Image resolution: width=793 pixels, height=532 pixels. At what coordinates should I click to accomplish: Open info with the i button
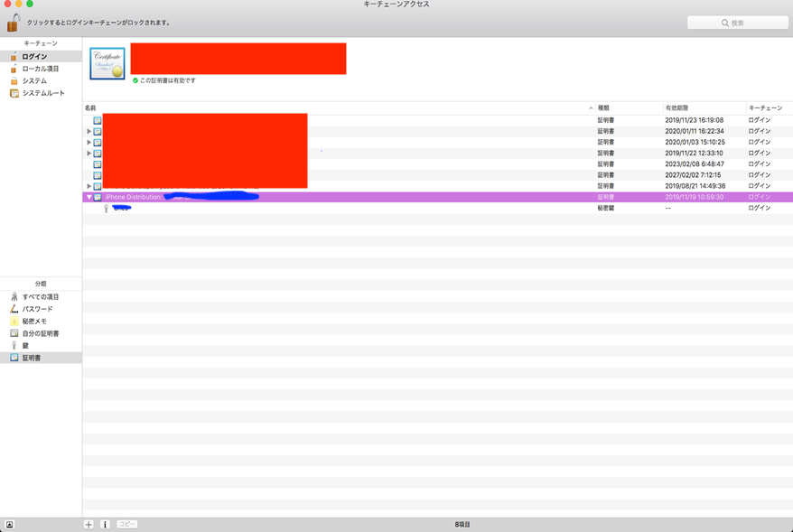coord(105,525)
